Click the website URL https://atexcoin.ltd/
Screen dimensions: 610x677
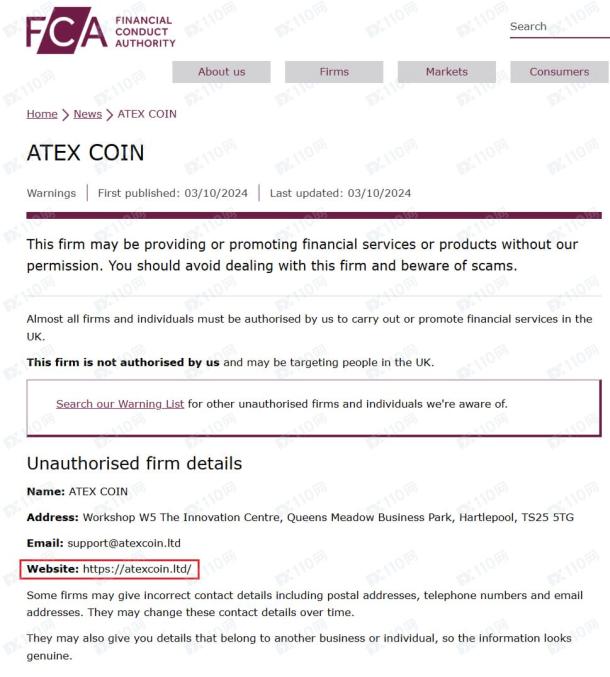coord(137,569)
